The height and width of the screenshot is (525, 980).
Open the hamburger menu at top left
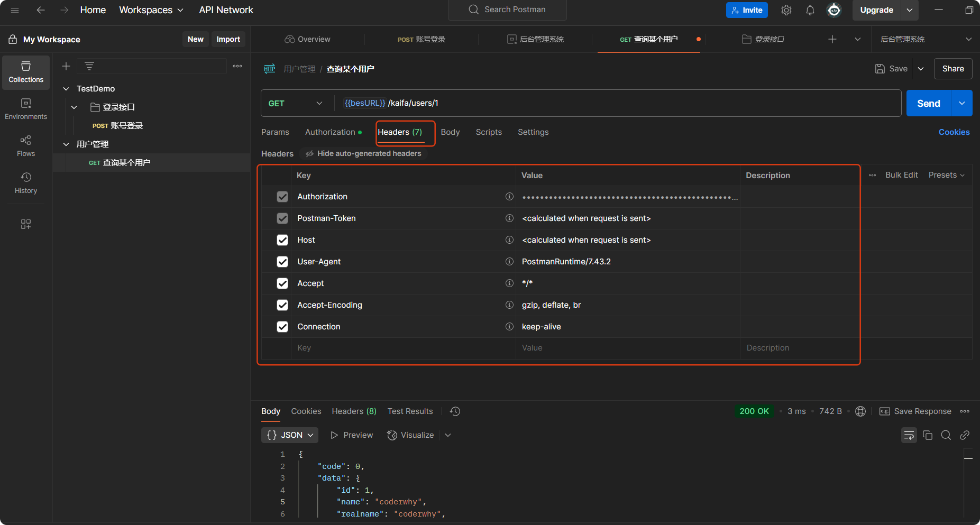15,10
